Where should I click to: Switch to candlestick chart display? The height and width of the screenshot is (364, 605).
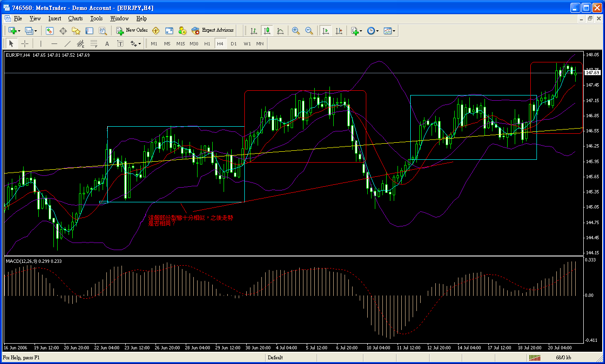(267, 31)
